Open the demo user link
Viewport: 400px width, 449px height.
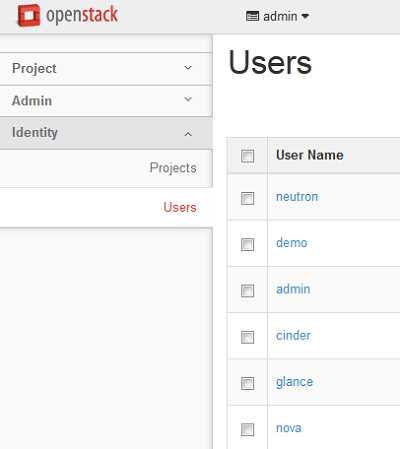click(x=292, y=243)
